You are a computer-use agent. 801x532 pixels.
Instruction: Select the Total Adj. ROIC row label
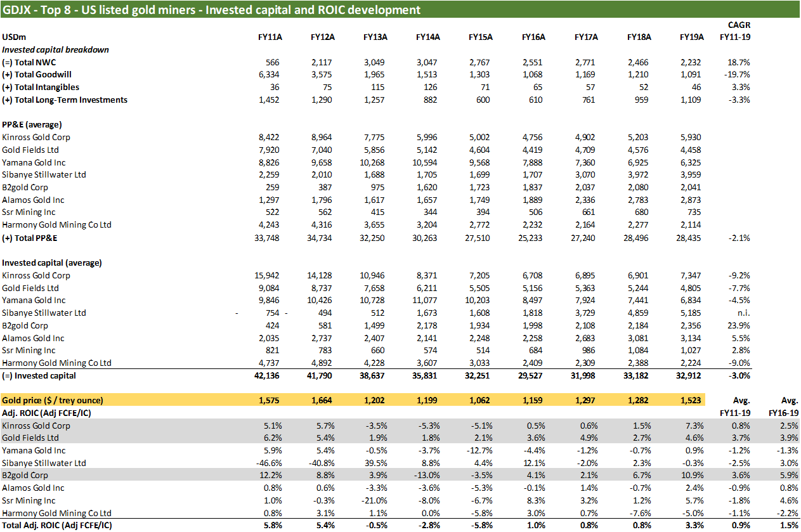pos(60,526)
